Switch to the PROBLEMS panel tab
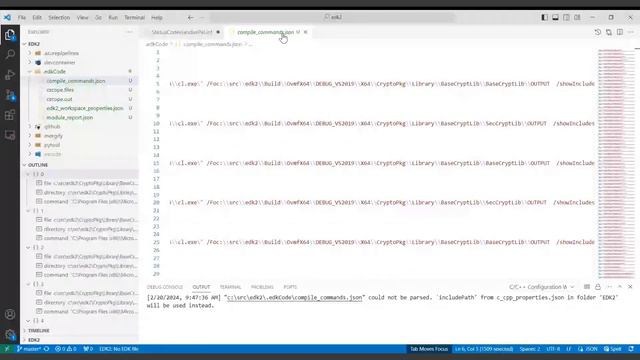The image size is (640, 360). point(262,287)
